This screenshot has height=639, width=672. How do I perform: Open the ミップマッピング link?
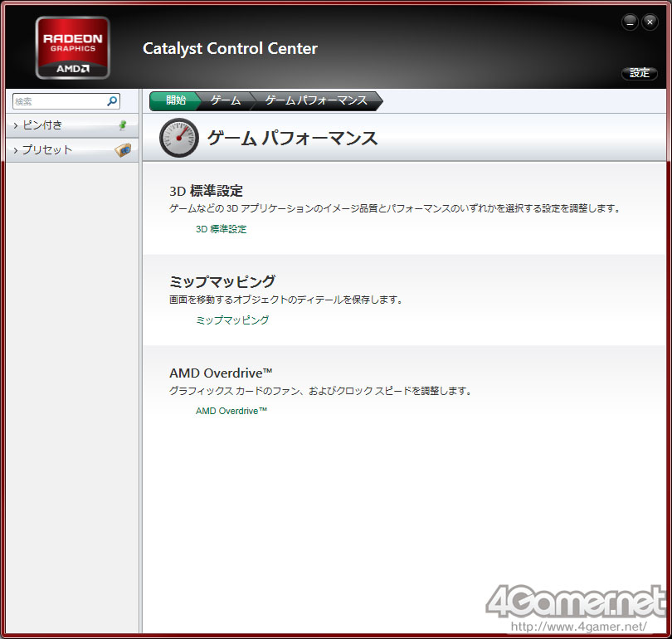232,319
